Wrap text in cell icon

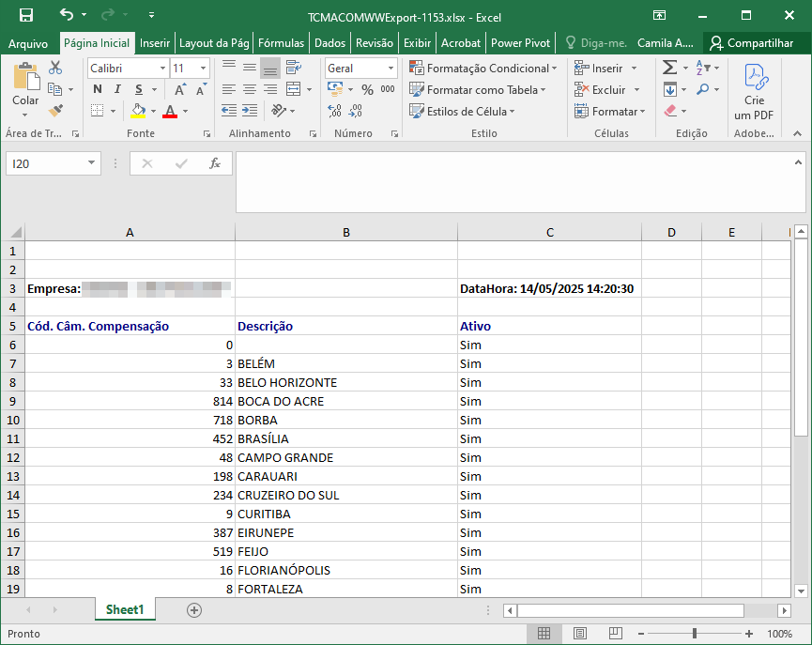pyautogui.click(x=294, y=68)
